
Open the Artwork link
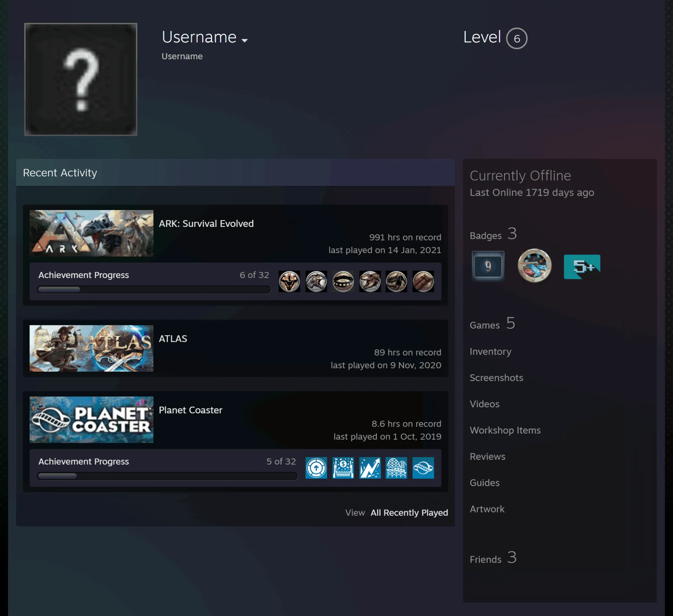(x=487, y=509)
